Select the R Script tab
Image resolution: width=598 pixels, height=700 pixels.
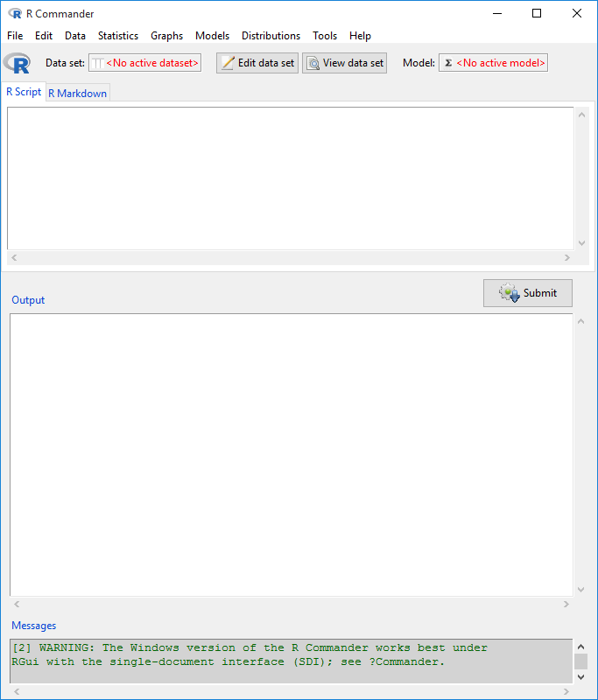click(x=24, y=92)
